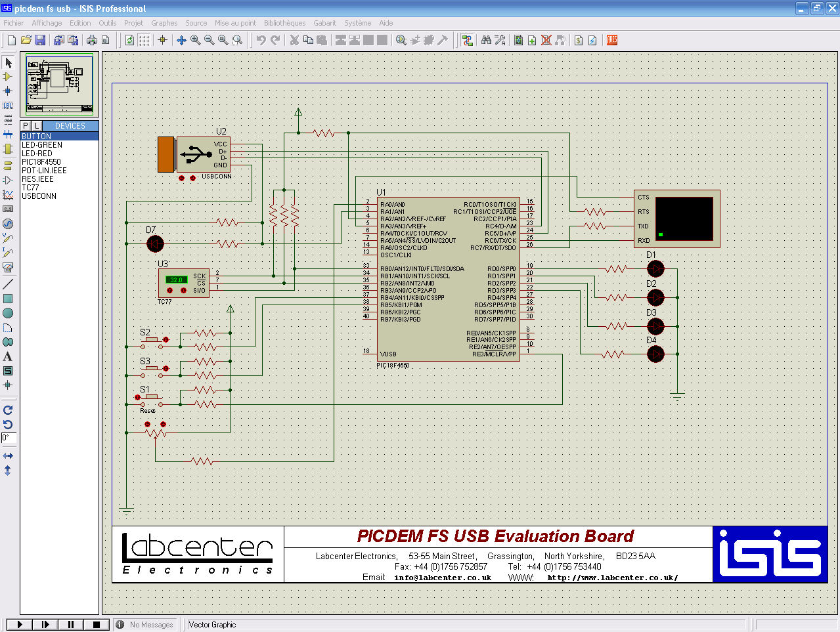Screen dimensions: 840x632
Task: Select the Selection mode arrow tool
Action: pos(8,62)
